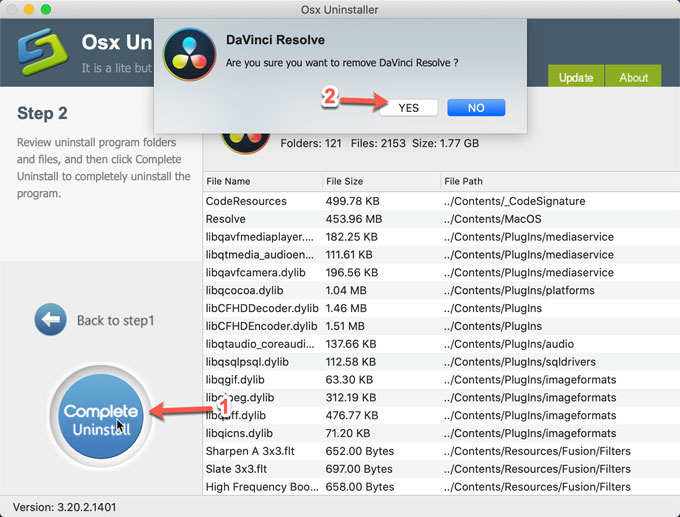
Task: Open the Update tab
Action: pos(576,76)
